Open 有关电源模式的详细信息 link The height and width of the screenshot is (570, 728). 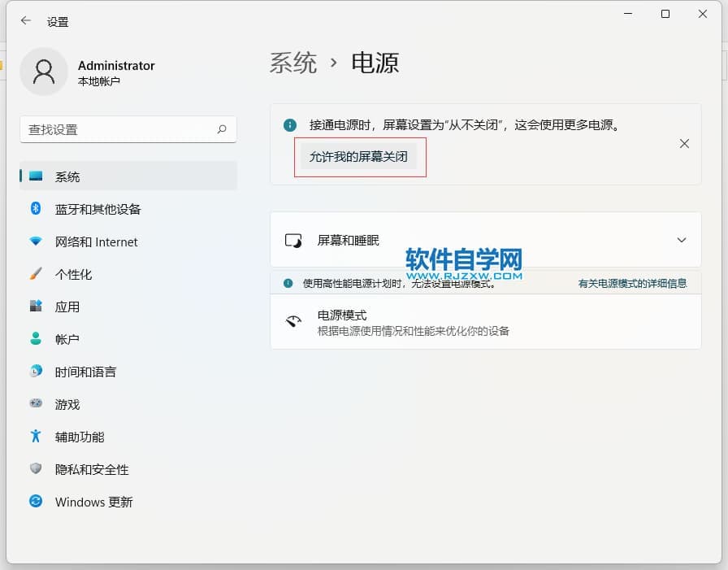(x=632, y=283)
